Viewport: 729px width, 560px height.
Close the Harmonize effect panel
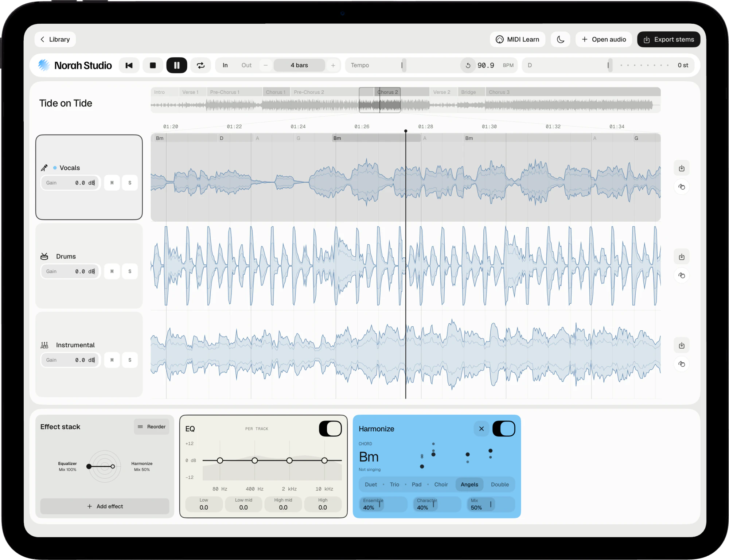[482, 429]
